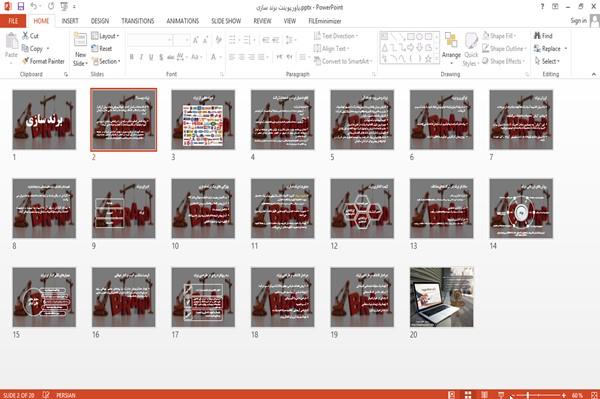
Task: Select slide 20 laptop photo thumbnail
Action: coord(442,297)
